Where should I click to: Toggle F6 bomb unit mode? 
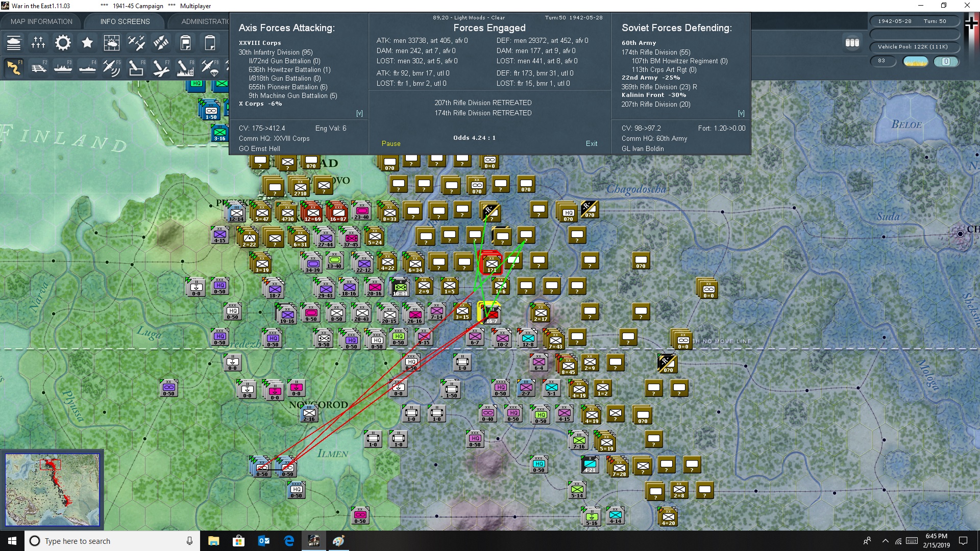point(136,68)
